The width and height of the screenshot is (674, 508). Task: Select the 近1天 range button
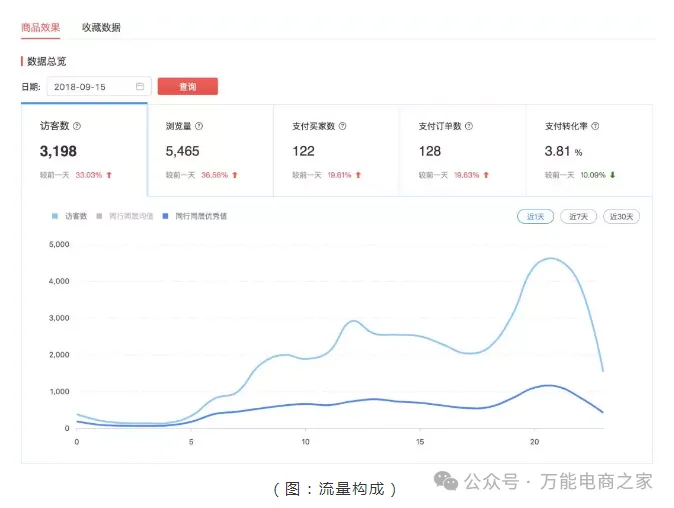(535, 217)
